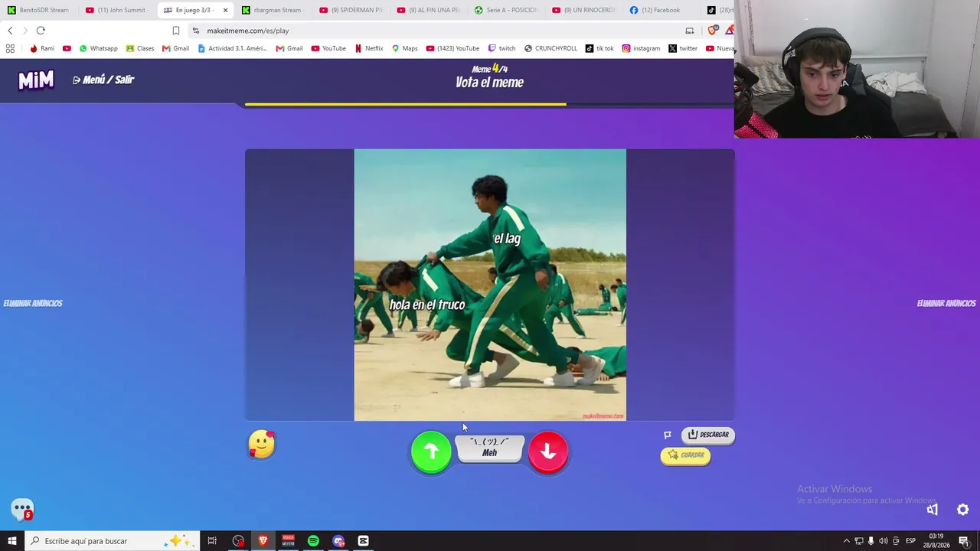Click the left Eliminar Anuncios link
This screenshot has height=551, width=980.
coord(33,304)
